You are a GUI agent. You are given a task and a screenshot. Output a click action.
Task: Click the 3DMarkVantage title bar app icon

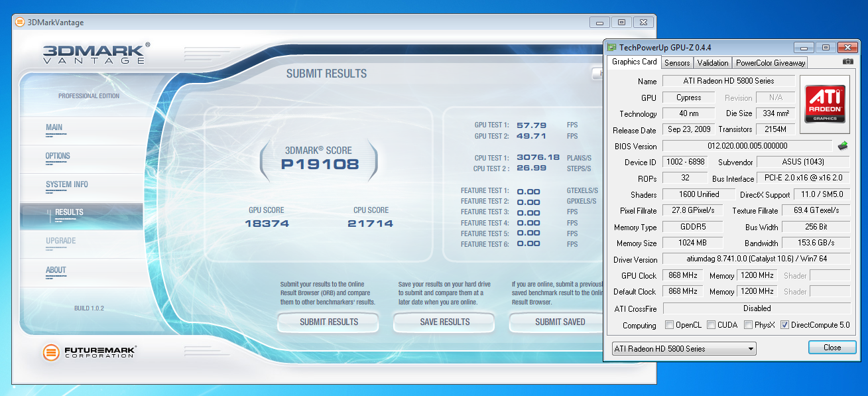coord(20,22)
